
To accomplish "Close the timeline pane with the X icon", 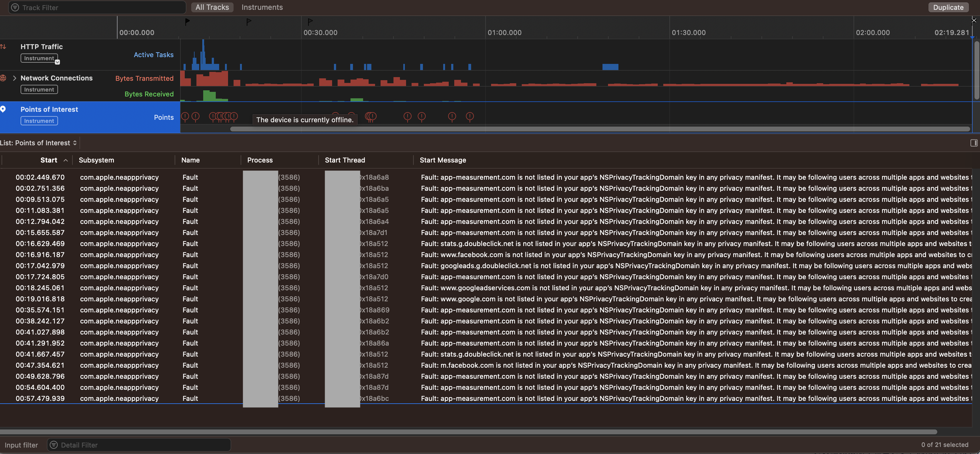I will tap(974, 20).
